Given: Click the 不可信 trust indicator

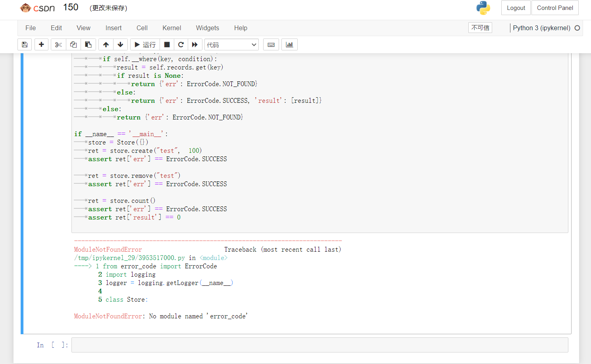Looking at the screenshot, I should pos(480,28).
